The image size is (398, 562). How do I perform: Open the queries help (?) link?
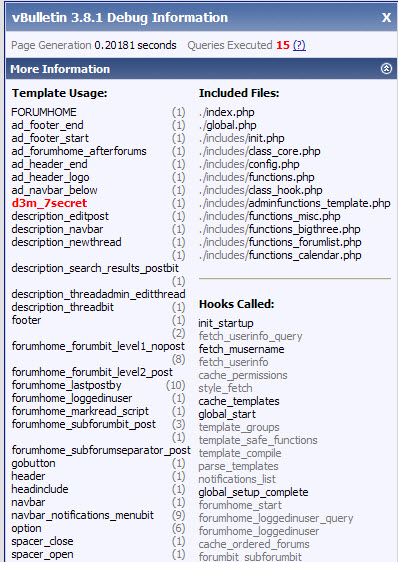pos(299,45)
